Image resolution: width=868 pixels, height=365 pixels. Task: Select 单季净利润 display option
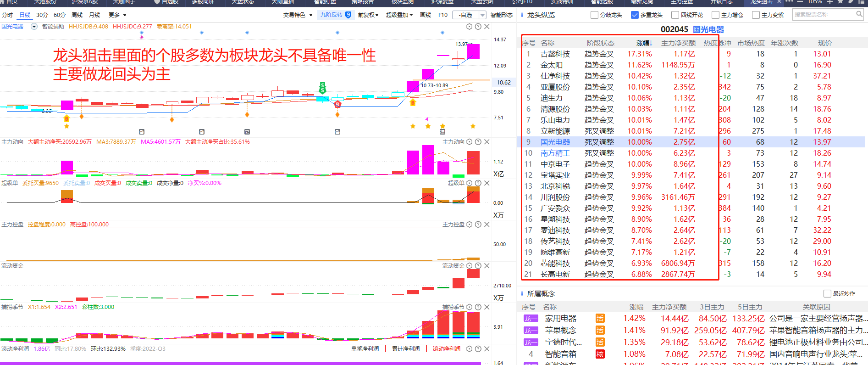click(365, 349)
